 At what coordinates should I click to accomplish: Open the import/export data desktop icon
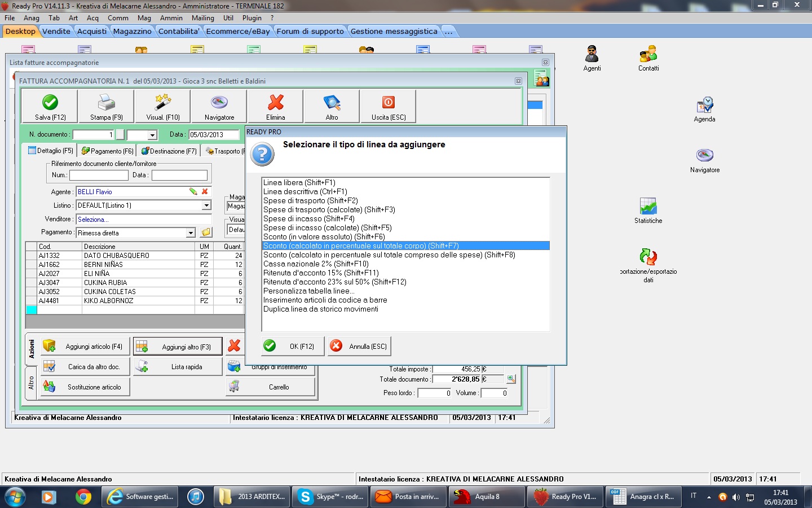tap(648, 266)
